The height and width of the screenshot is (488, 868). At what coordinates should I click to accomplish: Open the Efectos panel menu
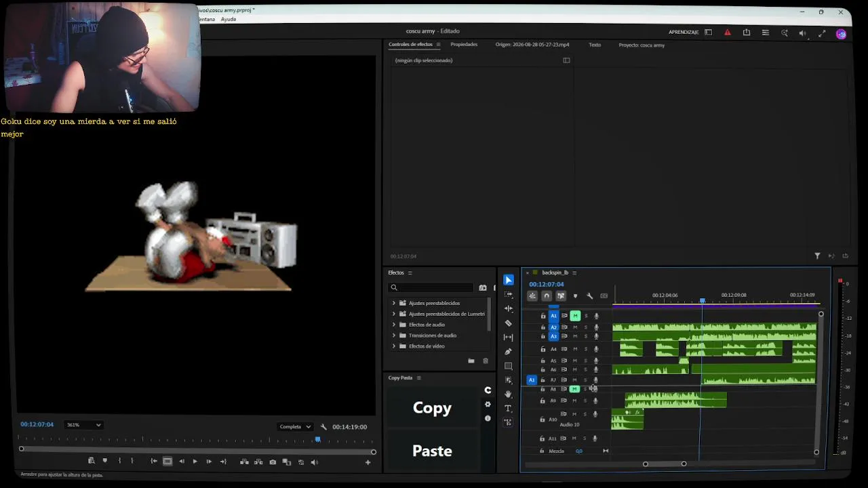click(410, 272)
